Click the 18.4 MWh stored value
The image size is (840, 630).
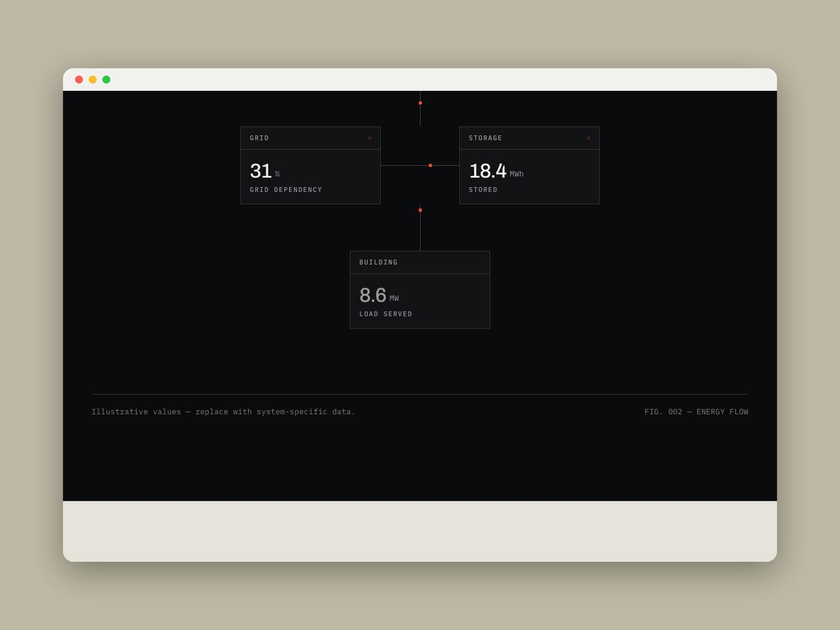[x=496, y=171]
